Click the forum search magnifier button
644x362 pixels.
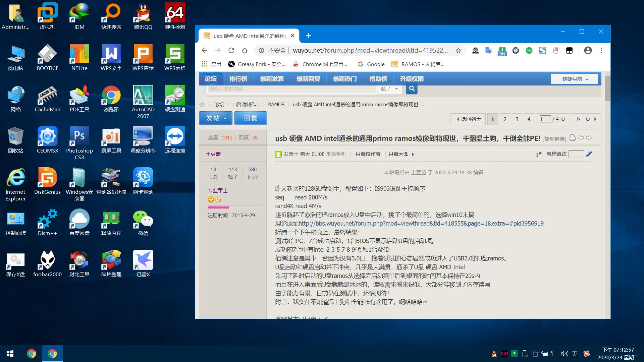coord(412,89)
